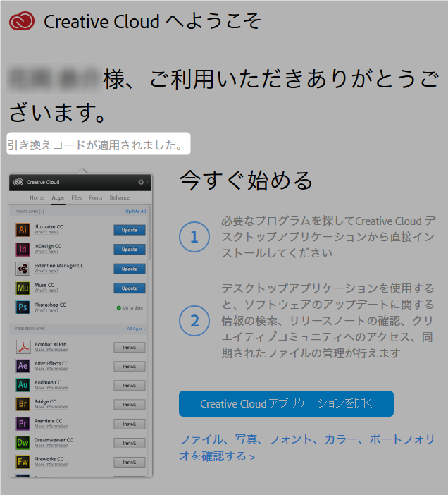
Task: Click the Update All link
Action: [135, 212]
